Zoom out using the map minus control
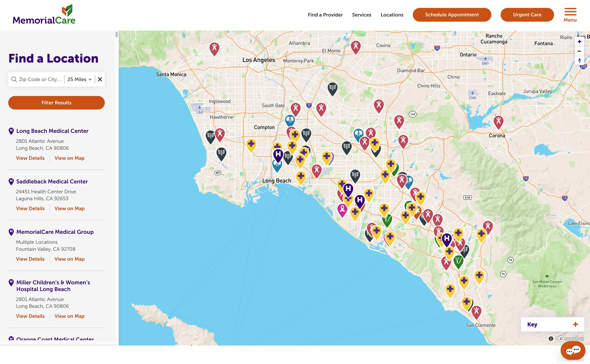This screenshot has width=590, height=364. [x=580, y=51]
